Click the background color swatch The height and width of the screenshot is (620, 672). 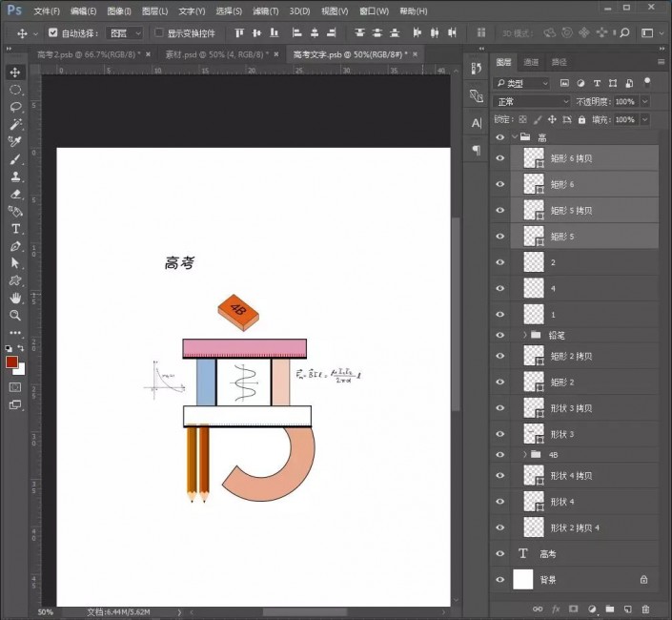pos(20,370)
